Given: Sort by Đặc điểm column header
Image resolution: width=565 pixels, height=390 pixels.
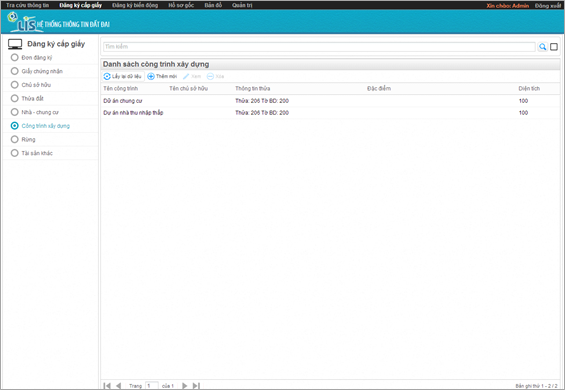Looking at the screenshot, I should [379, 88].
